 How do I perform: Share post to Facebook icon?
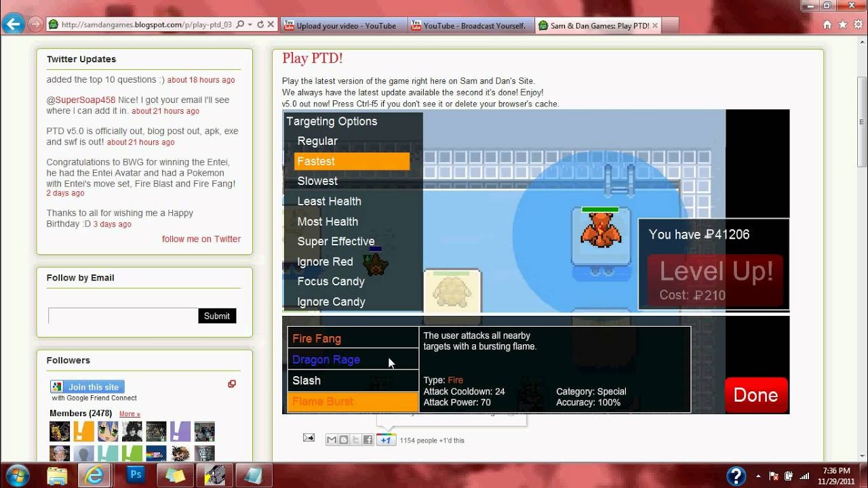pos(368,440)
